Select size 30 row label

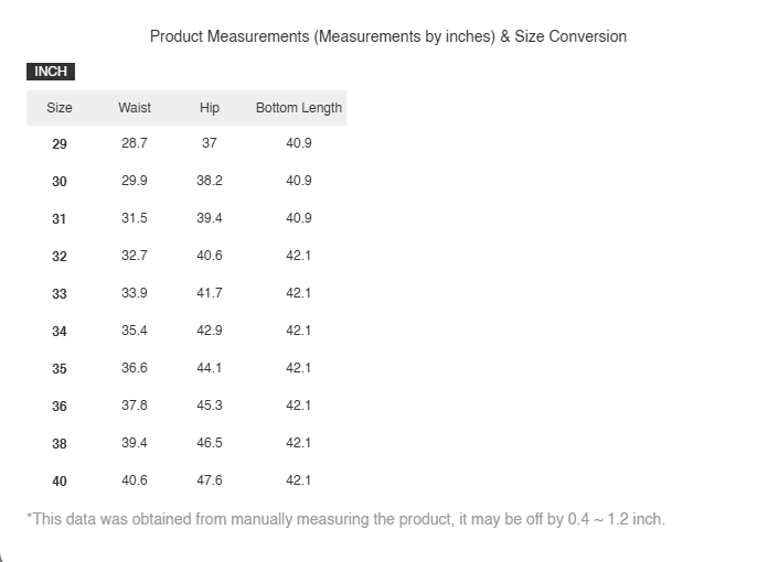click(x=59, y=181)
